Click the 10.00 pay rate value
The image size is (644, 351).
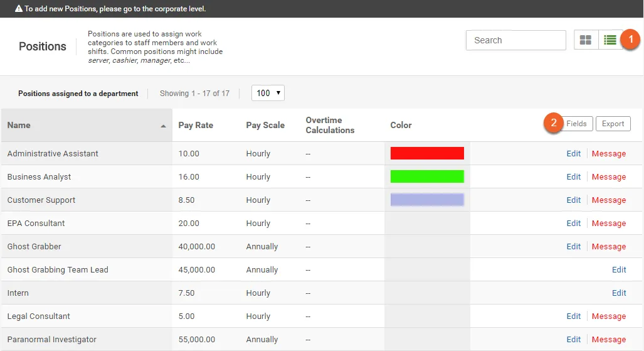189,153
